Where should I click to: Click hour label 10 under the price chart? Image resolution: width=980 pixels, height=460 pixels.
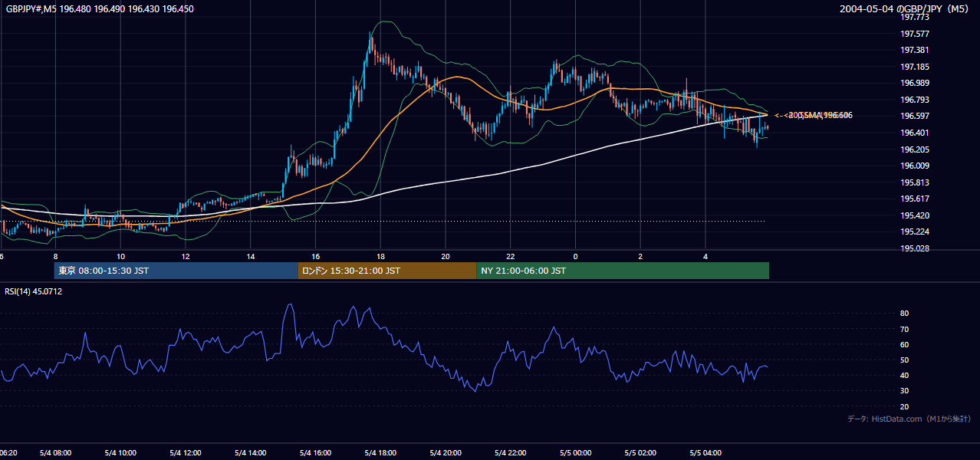click(121, 256)
